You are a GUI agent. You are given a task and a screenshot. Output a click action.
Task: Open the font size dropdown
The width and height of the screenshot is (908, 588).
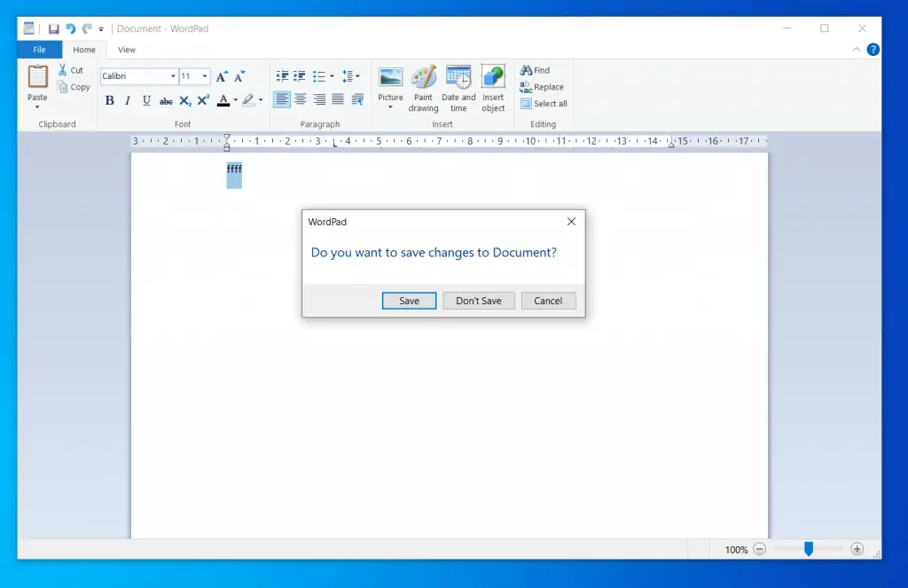pyautogui.click(x=206, y=76)
